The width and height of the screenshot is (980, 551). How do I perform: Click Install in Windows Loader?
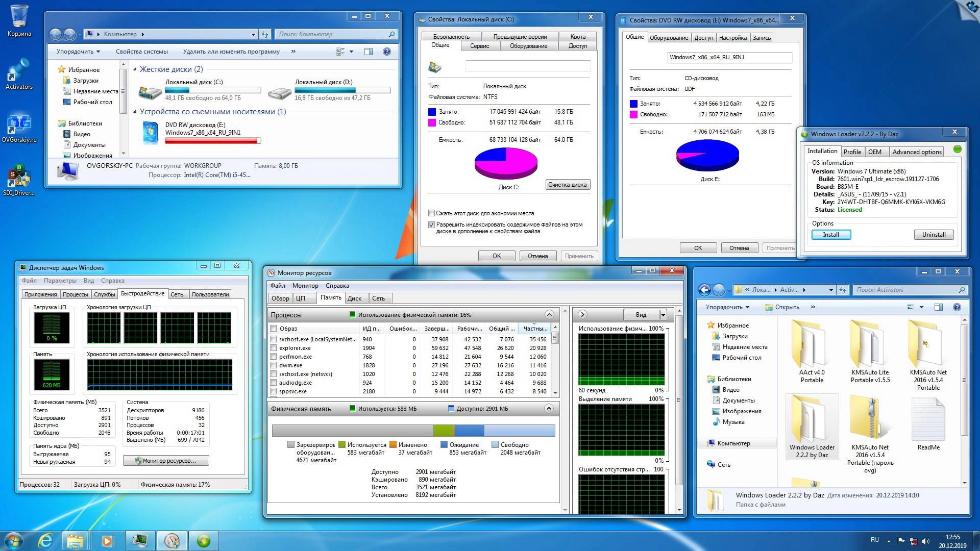pos(830,235)
